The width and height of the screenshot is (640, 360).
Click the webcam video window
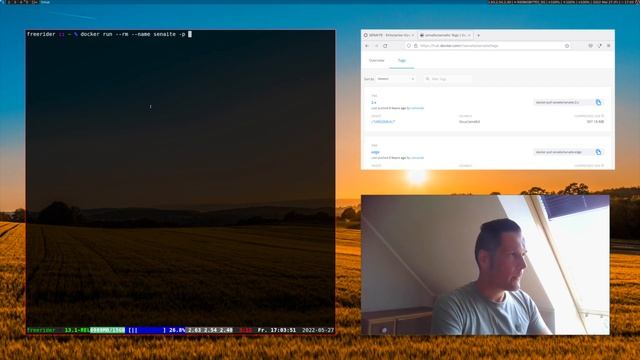[x=485, y=265]
